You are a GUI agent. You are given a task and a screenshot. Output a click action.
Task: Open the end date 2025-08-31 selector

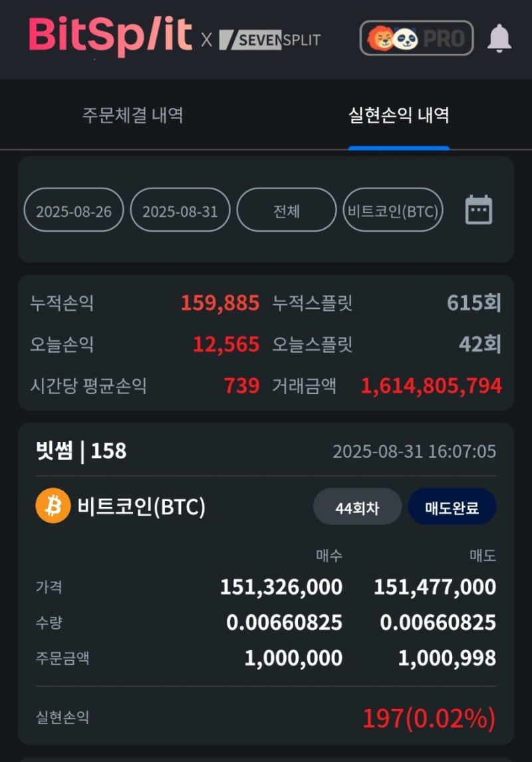click(180, 210)
